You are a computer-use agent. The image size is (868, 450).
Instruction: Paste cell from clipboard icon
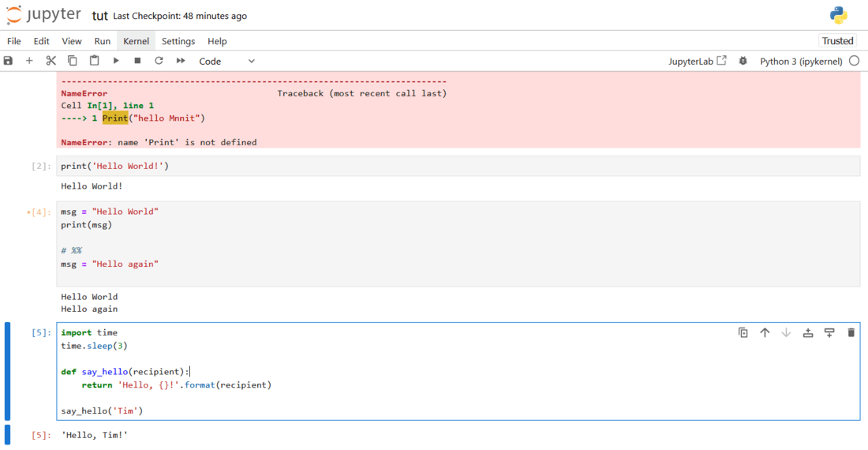tap(95, 61)
